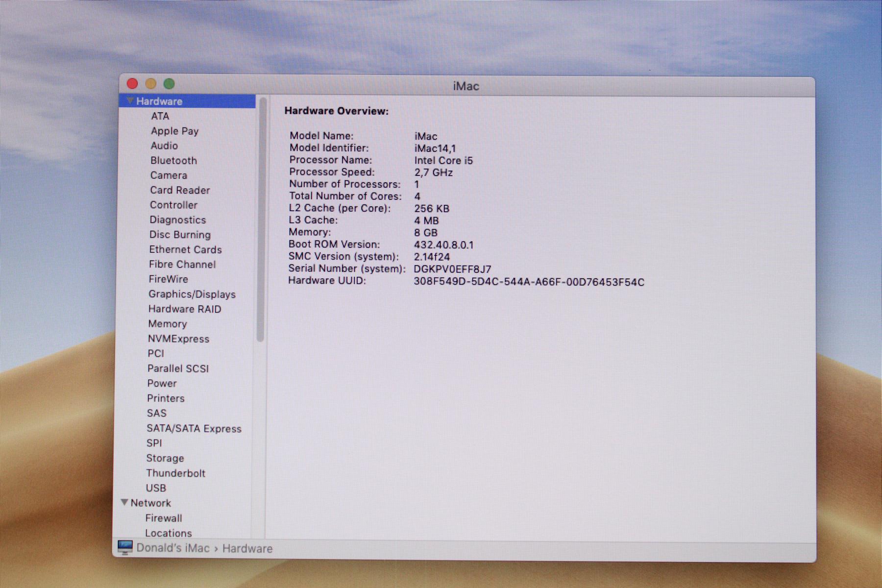Click Boot ROM Version value 432.40.8.0.1
Viewport: 882px width, 588px height.
(x=444, y=245)
